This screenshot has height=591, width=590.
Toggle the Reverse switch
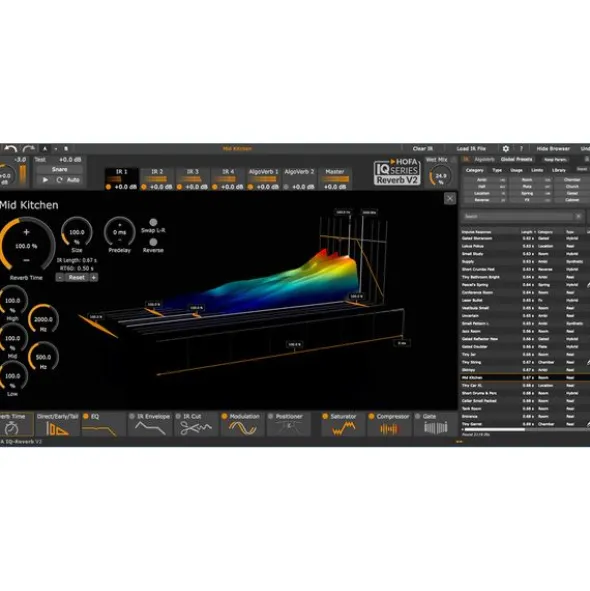point(153,242)
